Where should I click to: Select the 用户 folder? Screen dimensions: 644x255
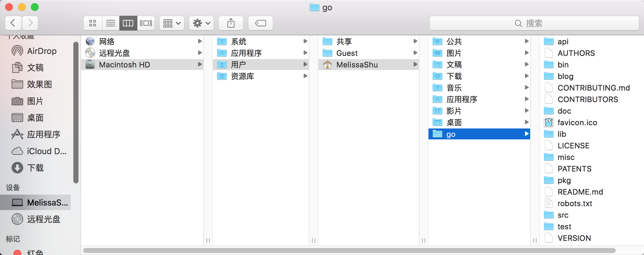pyautogui.click(x=261, y=65)
